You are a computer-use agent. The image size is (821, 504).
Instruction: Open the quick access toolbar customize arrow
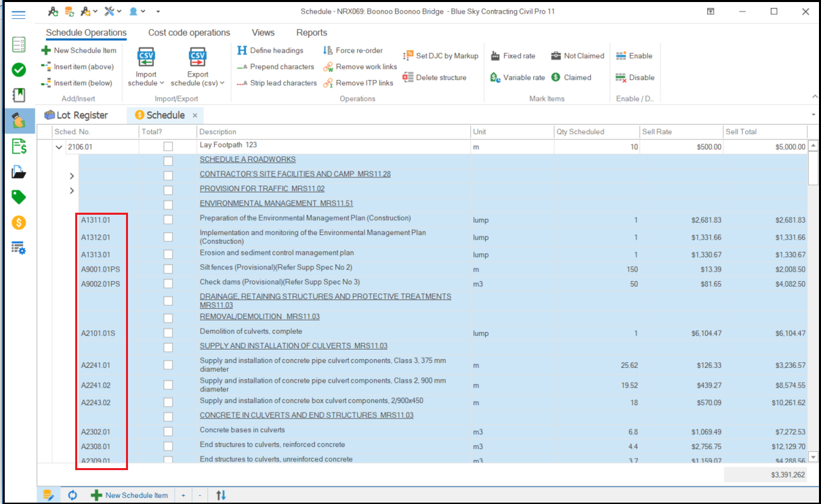coord(158,12)
